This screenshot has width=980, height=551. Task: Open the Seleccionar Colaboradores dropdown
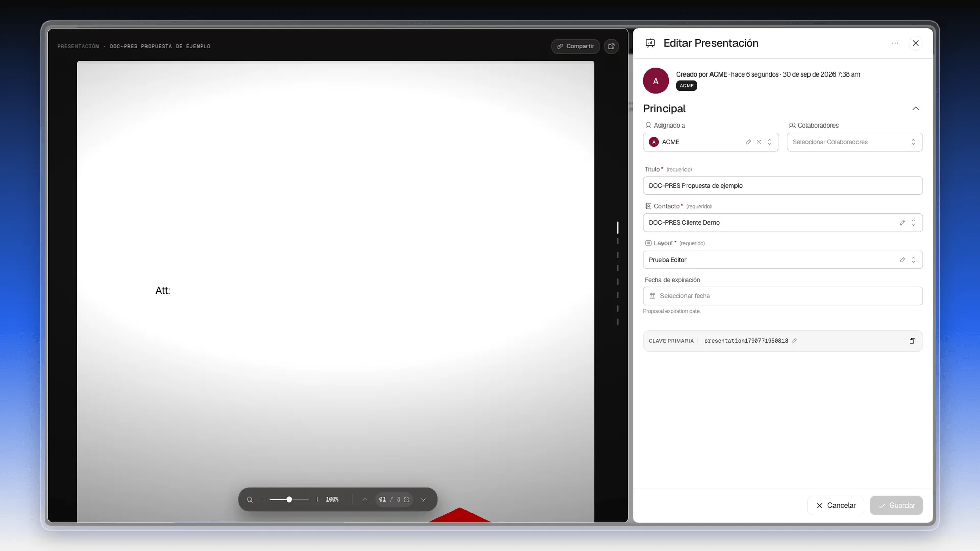tap(854, 142)
